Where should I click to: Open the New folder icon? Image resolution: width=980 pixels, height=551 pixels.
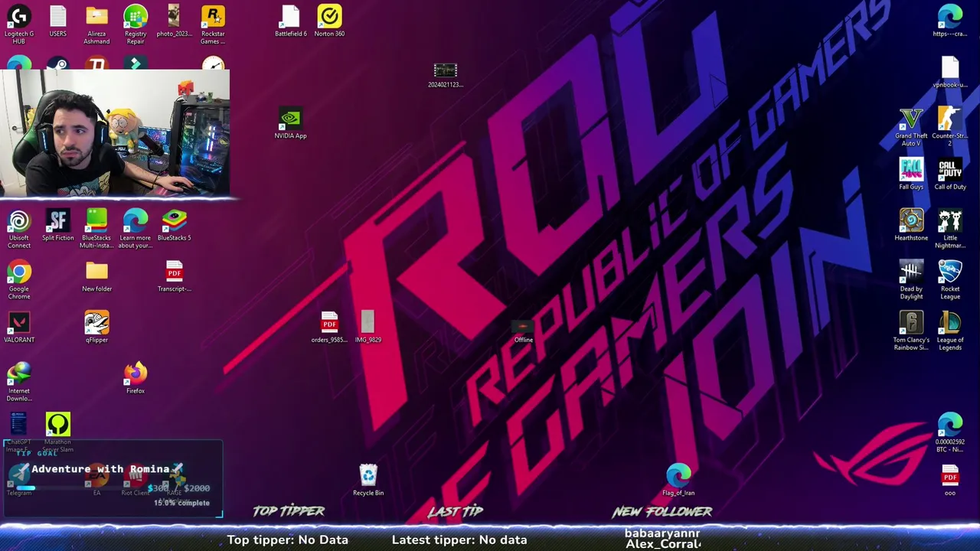click(x=96, y=276)
